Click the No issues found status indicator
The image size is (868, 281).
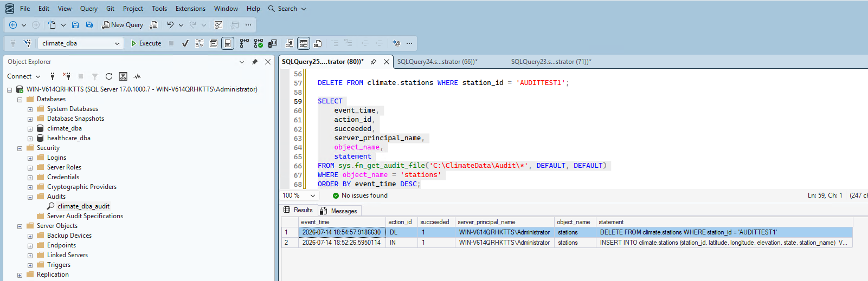[360, 195]
